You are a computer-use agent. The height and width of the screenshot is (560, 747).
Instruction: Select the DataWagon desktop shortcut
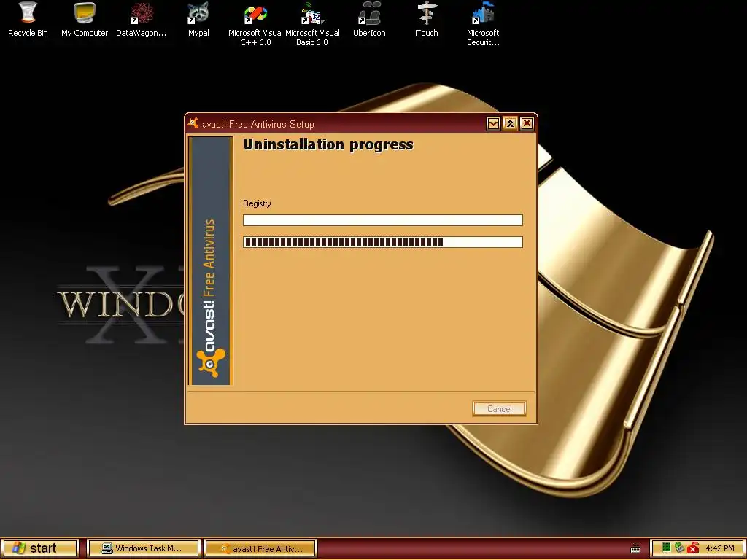pos(142,19)
